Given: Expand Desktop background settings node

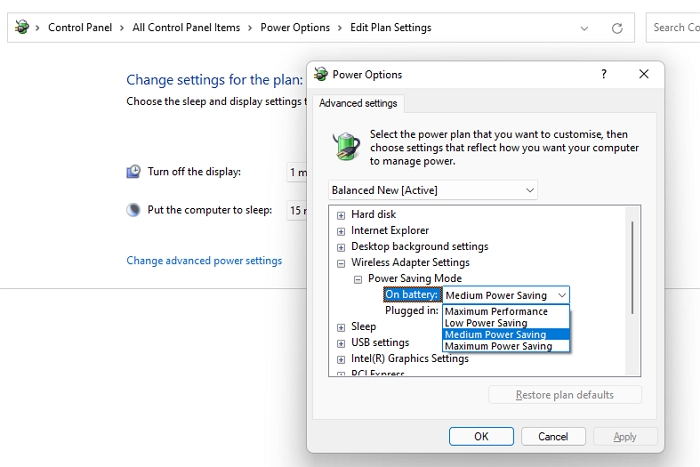Looking at the screenshot, I should (341, 247).
